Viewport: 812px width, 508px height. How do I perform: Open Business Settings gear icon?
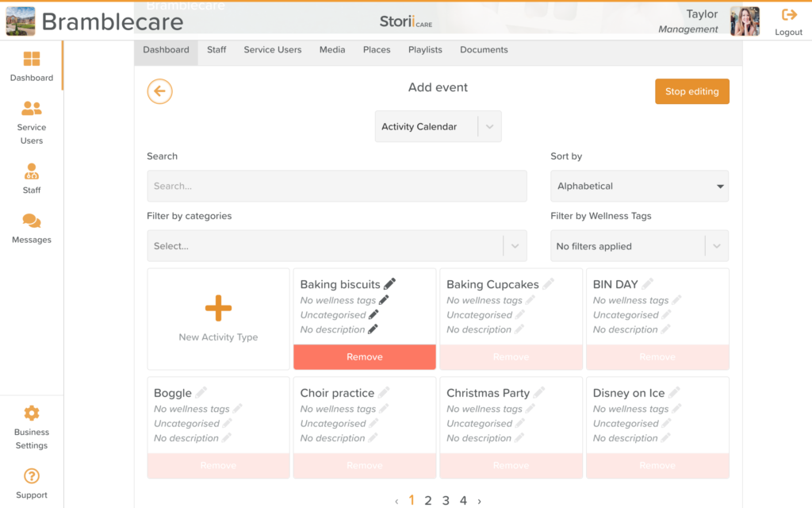pyautogui.click(x=32, y=414)
